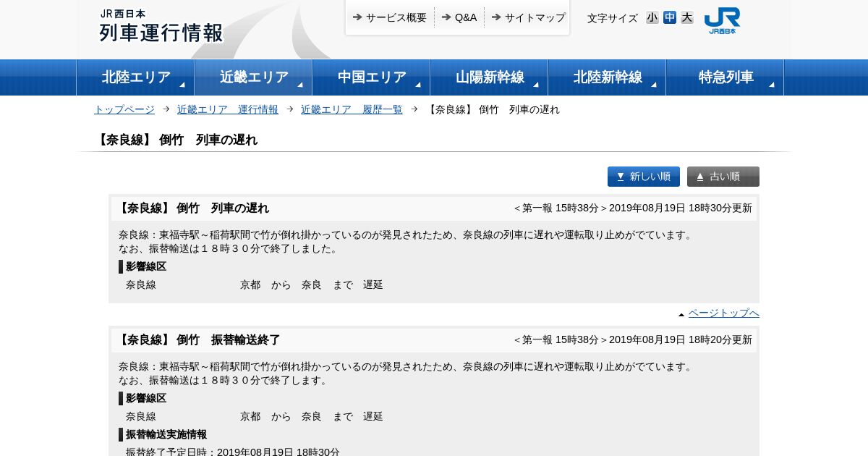Open the 近畿エリア menu
Image resolution: width=868 pixels, height=456 pixels.
click(253, 77)
